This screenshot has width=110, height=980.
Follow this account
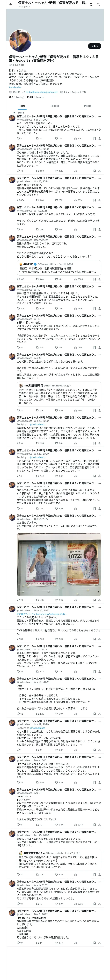[x=95, y=46]
